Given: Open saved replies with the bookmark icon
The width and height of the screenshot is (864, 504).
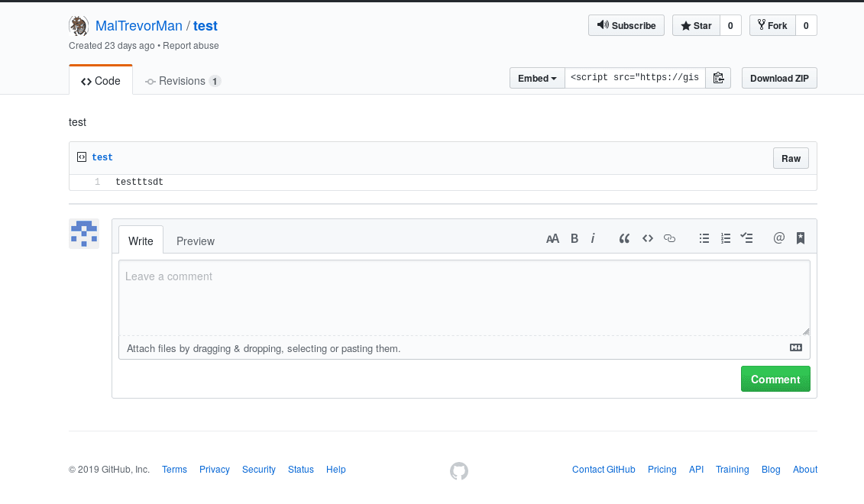Looking at the screenshot, I should coord(800,238).
